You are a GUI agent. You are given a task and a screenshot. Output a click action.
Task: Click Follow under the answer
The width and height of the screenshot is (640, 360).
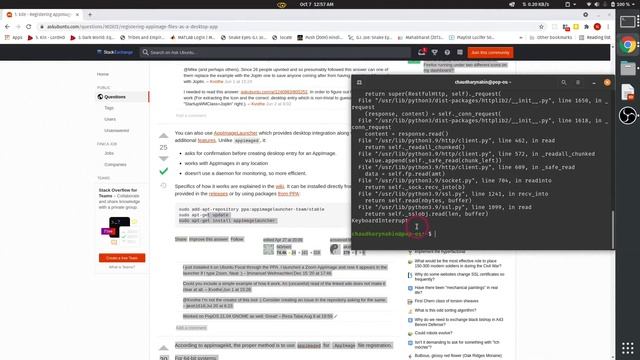click(x=237, y=239)
